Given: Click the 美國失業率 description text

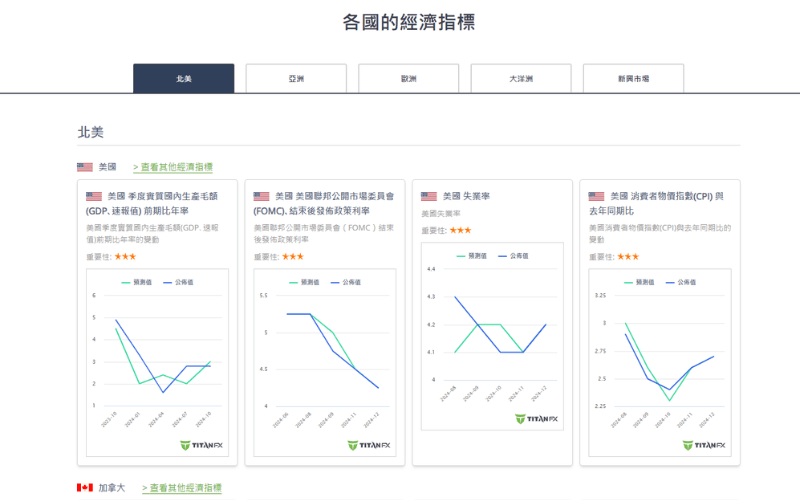Looking at the screenshot, I should (441, 214).
